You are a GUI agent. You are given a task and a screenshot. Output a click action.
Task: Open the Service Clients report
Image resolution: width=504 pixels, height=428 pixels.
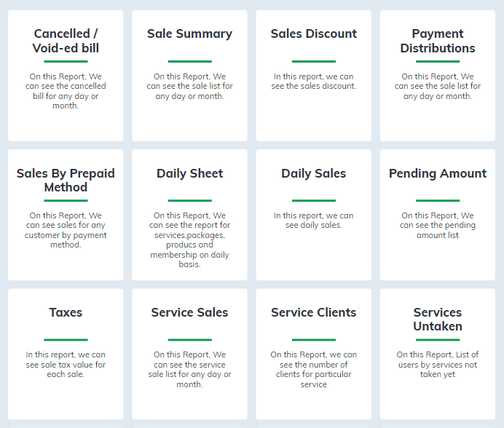pyautogui.click(x=313, y=354)
